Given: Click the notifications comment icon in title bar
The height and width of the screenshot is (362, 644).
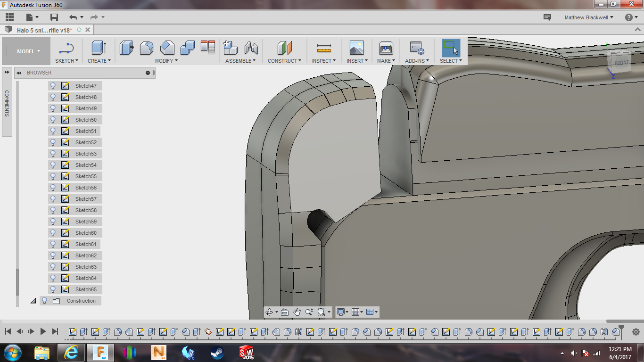Looking at the screenshot, I should pos(547,17).
